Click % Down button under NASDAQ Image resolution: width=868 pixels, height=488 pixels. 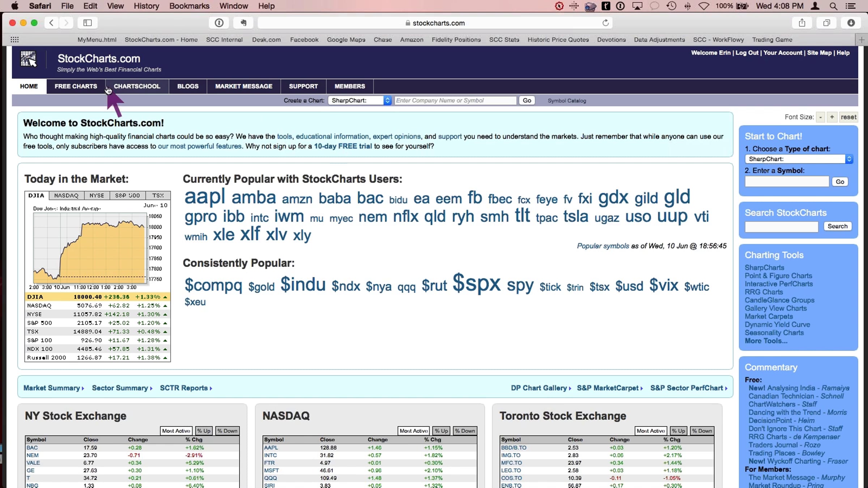(465, 431)
